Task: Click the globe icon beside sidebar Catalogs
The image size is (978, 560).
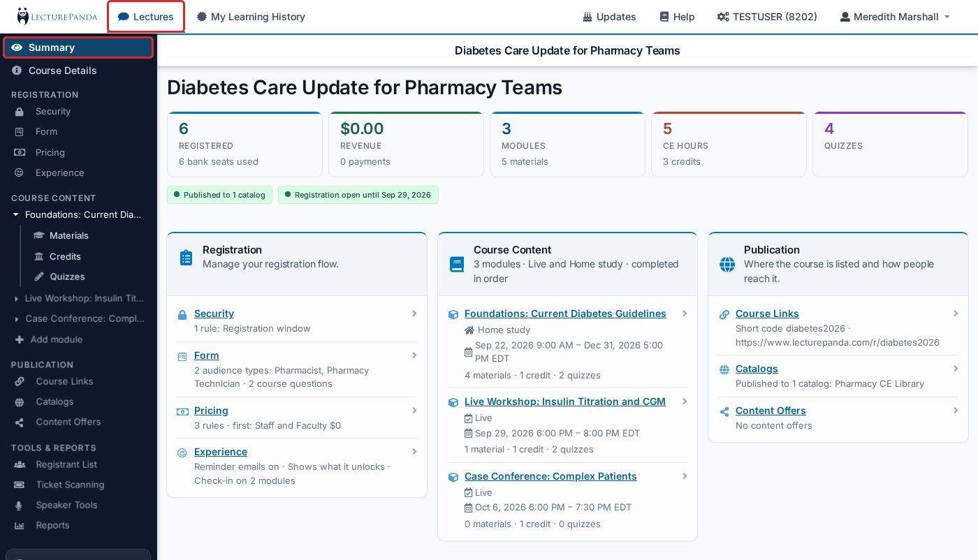Action: tap(20, 402)
